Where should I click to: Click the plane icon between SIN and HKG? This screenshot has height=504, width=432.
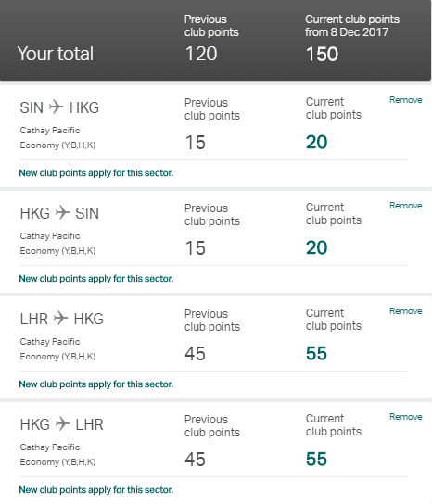tap(57, 107)
